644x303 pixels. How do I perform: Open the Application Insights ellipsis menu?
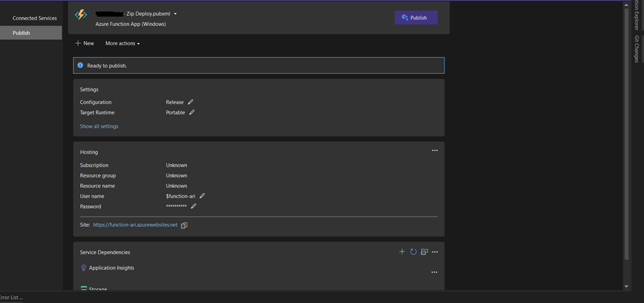[x=434, y=272]
